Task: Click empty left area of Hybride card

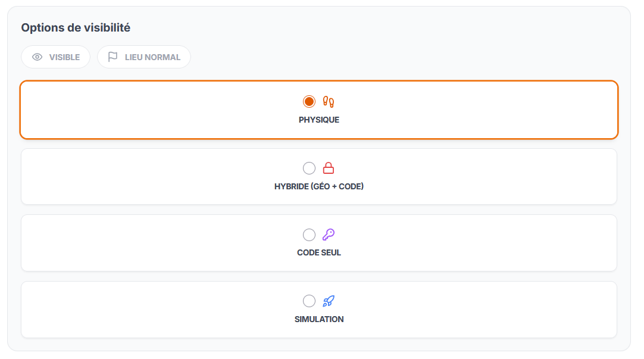Action: click(119, 177)
